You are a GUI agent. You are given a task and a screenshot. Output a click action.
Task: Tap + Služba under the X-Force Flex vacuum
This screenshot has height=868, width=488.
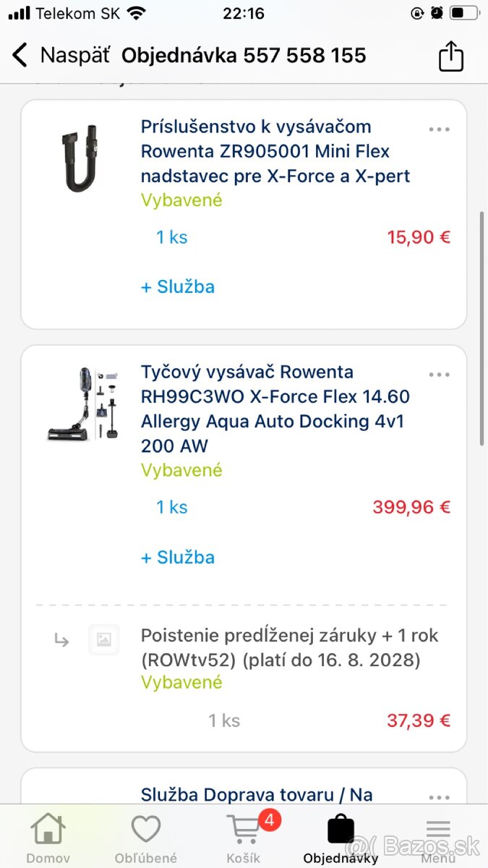tap(178, 557)
